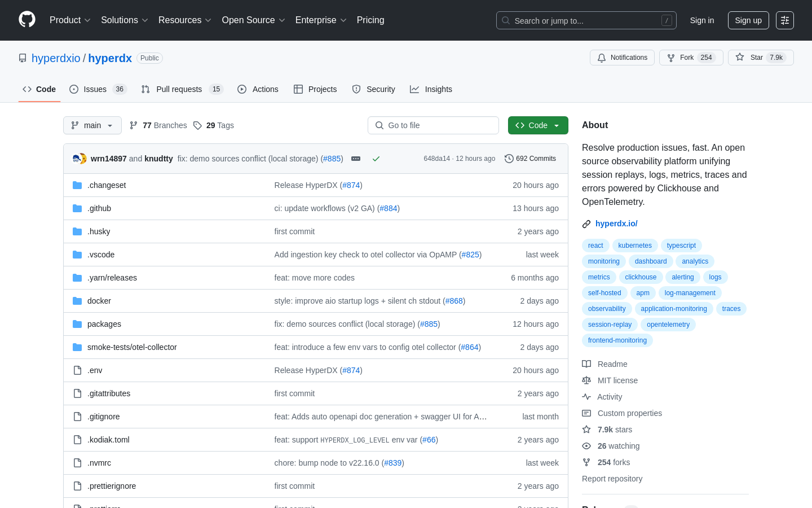This screenshot has width=812, height=508.
Task: Click the watching eye icon
Action: click(586, 446)
